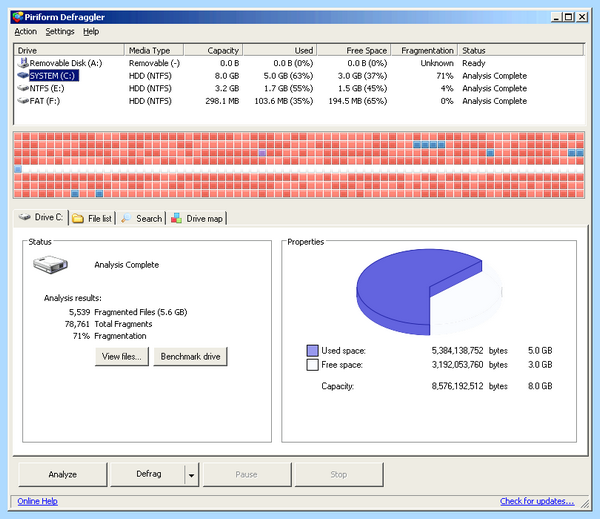600x519 pixels.
Task: Select the NTFS (E:) drive icon
Action: click(x=23, y=88)
